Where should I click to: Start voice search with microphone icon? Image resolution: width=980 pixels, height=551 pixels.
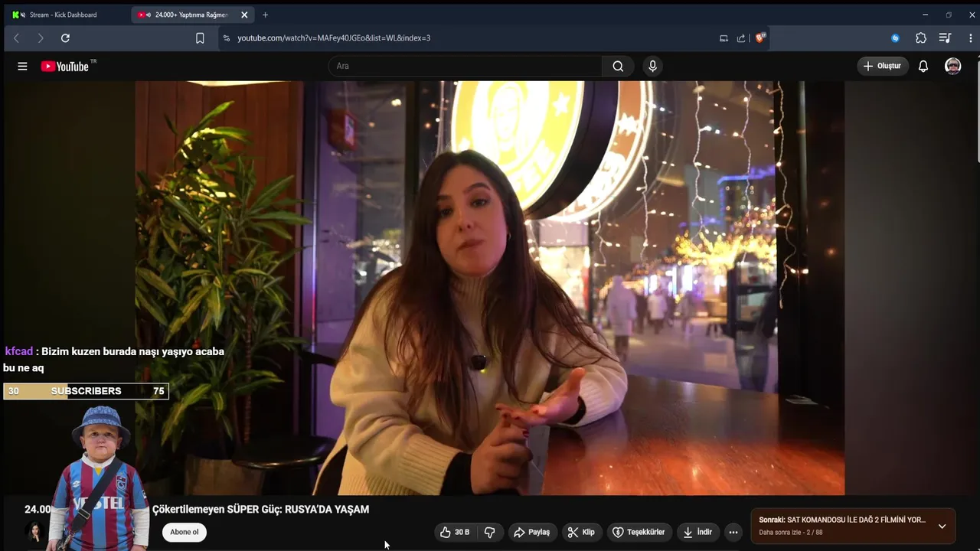(x=652, y=66)
